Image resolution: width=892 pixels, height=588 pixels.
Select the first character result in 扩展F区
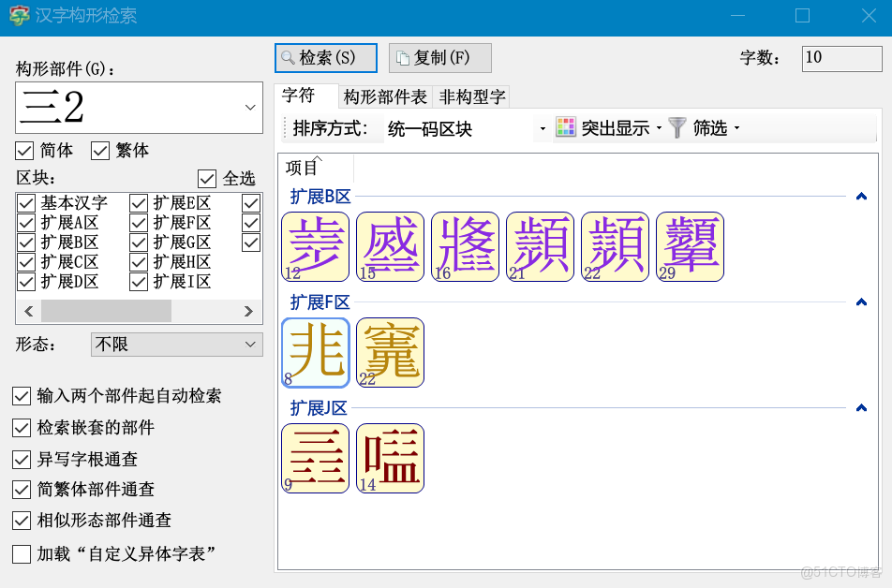point(315,353)
